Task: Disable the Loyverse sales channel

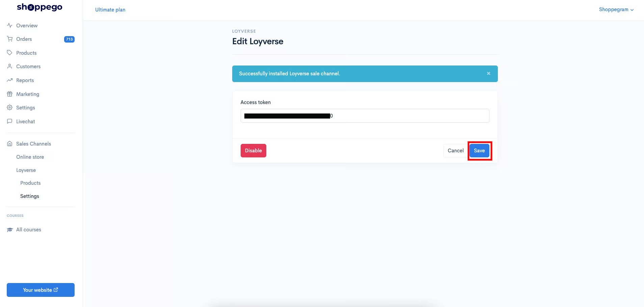Action: point(253,151)
